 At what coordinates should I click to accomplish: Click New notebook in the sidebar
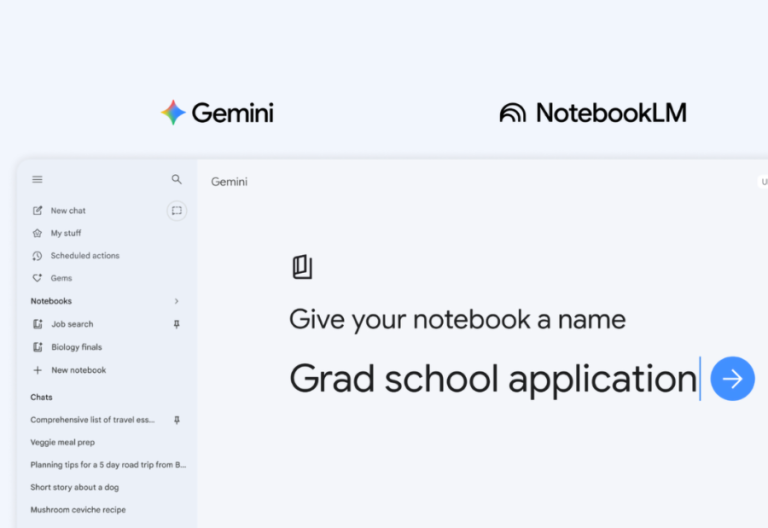click(78, 370)
